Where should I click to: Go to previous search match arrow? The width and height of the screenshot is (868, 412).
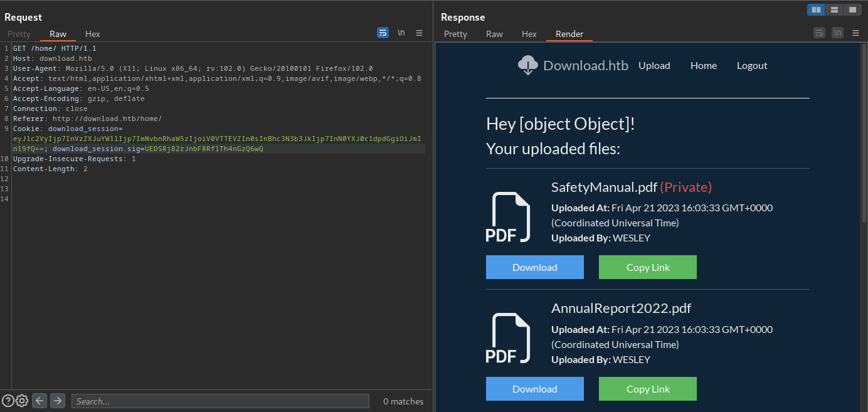(40, 401)
